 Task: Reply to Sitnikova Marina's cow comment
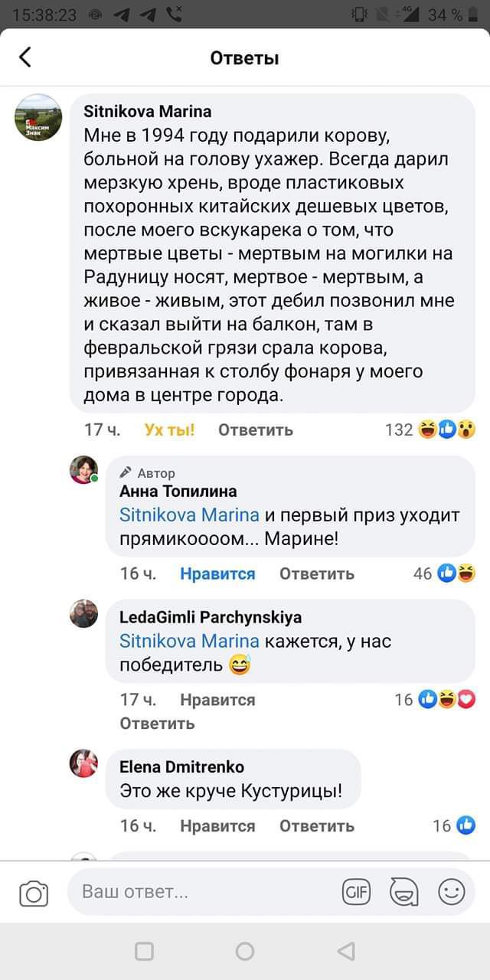256,430
